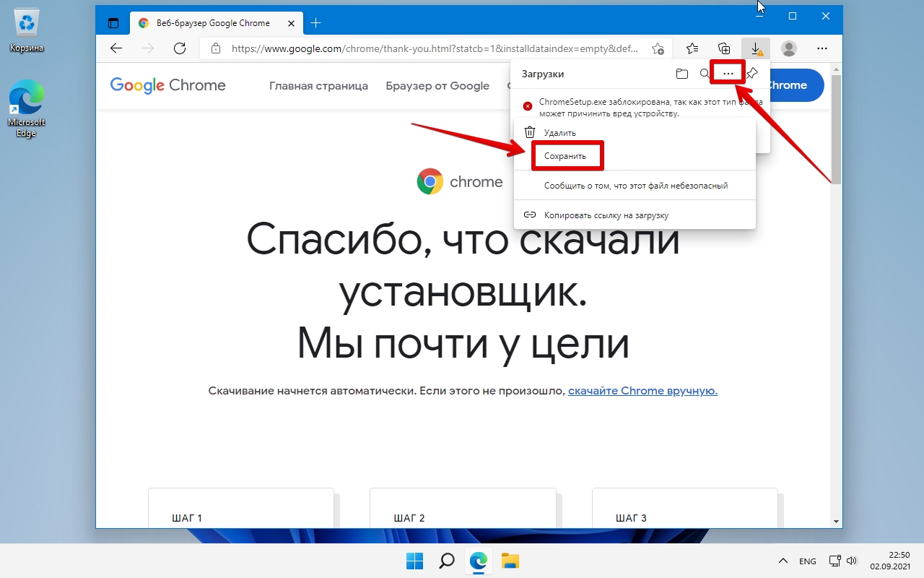Click the blocked download error icon
Screen dimensions: 924x578
528,106
